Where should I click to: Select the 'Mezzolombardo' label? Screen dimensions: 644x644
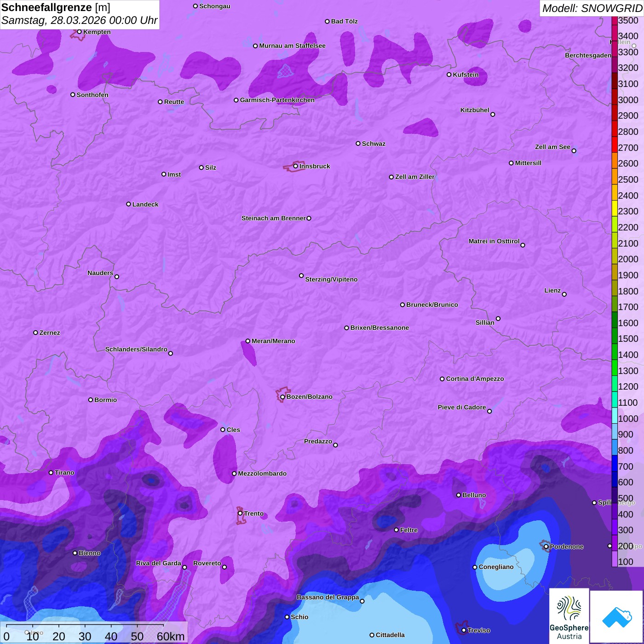pyautogui.click(x=262, y=473)
